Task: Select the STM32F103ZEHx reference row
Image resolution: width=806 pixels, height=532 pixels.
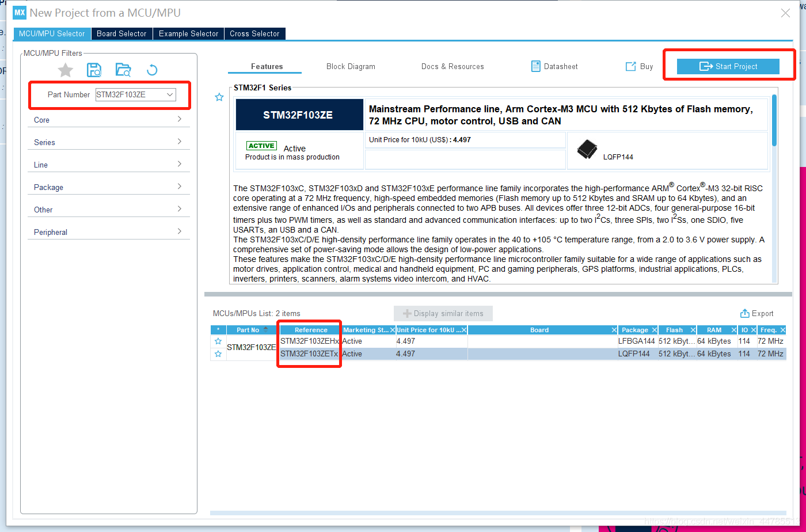Action: [310, 341]
